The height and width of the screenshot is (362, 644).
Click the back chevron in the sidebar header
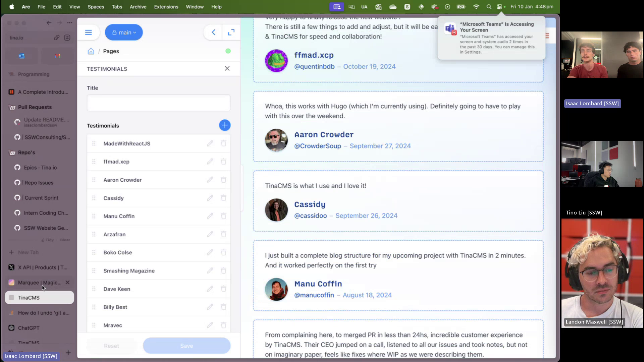pos(213,32)
